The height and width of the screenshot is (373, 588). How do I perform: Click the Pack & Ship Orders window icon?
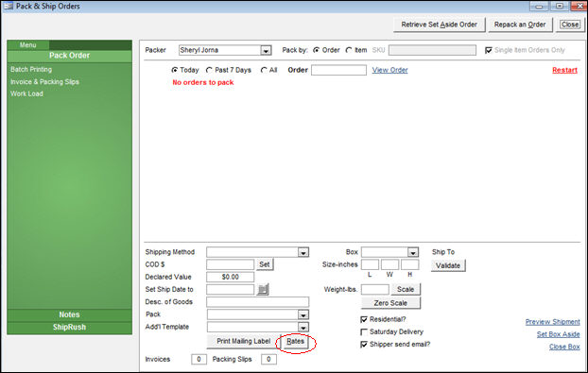coord(9,6)
